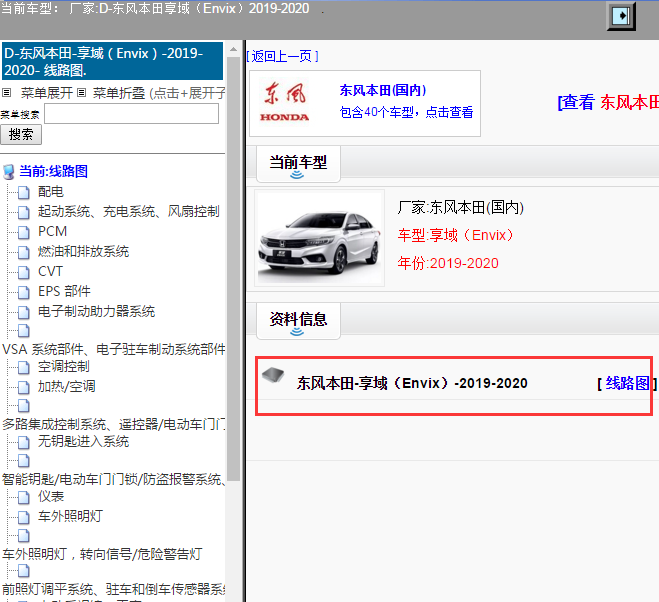659x602 pixels.
Task: Open 多路集成控制系统、遥控器 entry
Action: coord(114,424)
